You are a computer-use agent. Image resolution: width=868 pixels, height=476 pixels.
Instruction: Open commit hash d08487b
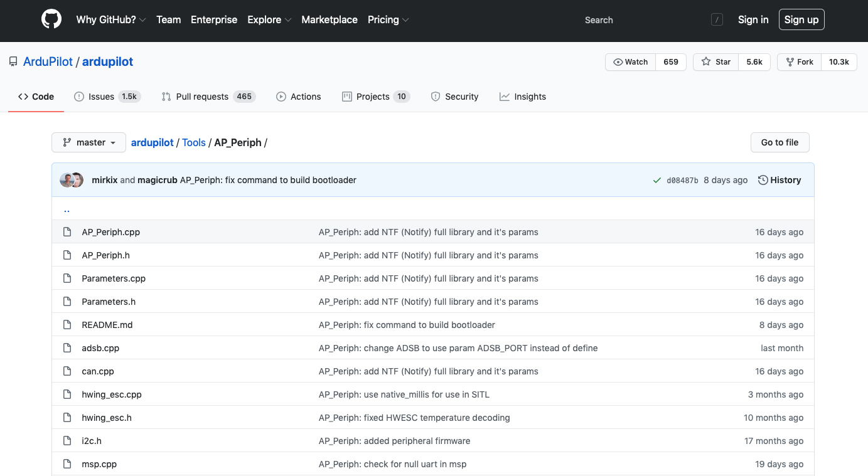pos(682,180)
